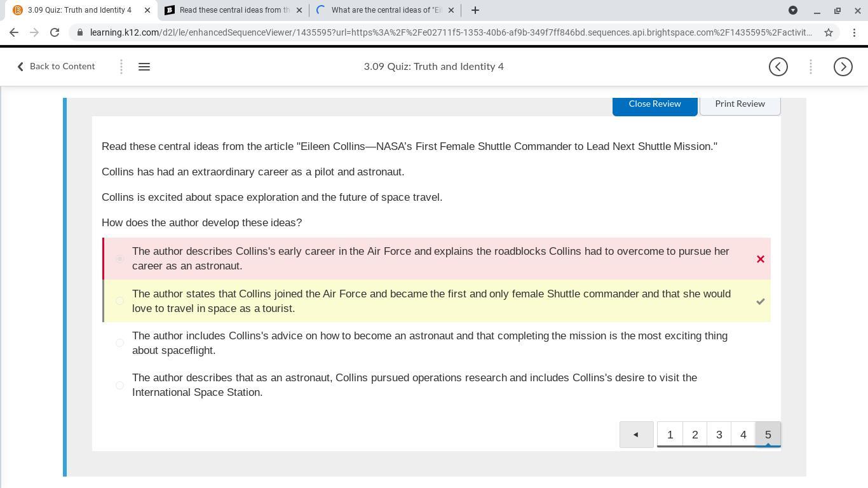The height and width of the screenshot is (488, 868).
Task: Go to the previous activity with the left circle arrow
Action: [778, 67]
